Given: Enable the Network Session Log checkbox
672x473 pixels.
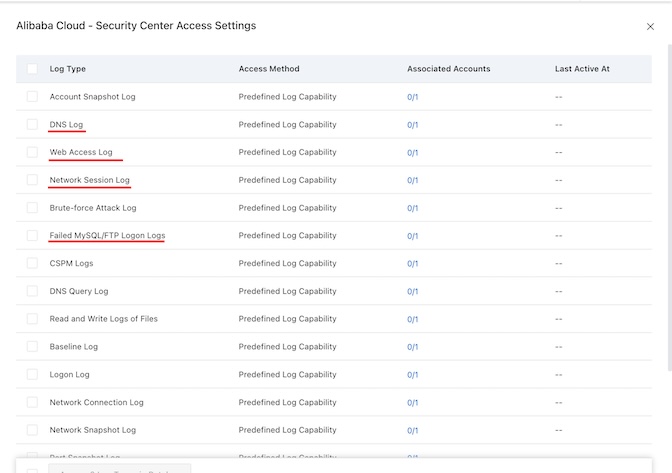Looking at the screenshot, I should click(32, 180).
